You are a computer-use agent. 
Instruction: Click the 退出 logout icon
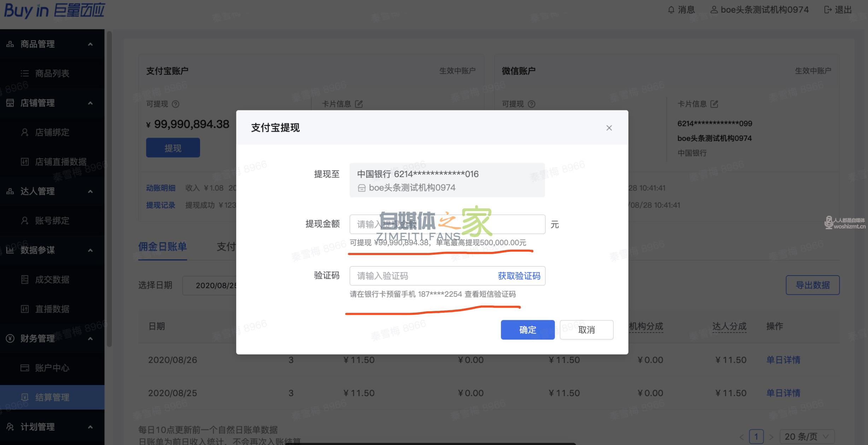coord(827,10)
